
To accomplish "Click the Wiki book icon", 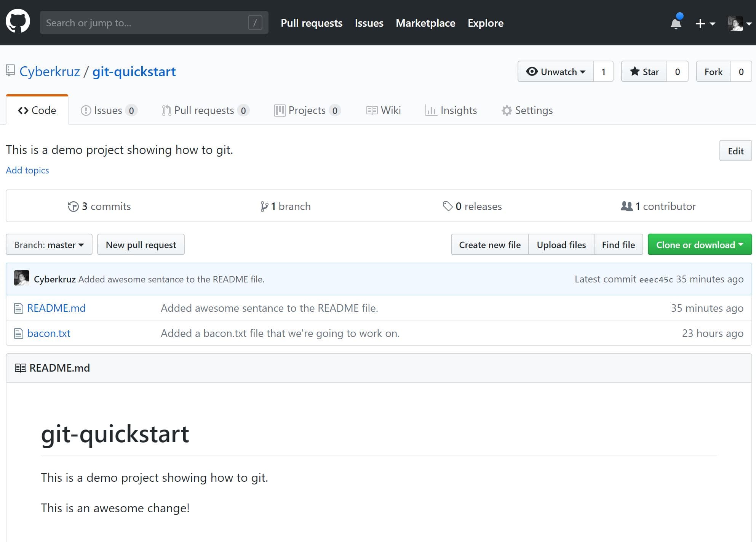I will coord(372,111).
